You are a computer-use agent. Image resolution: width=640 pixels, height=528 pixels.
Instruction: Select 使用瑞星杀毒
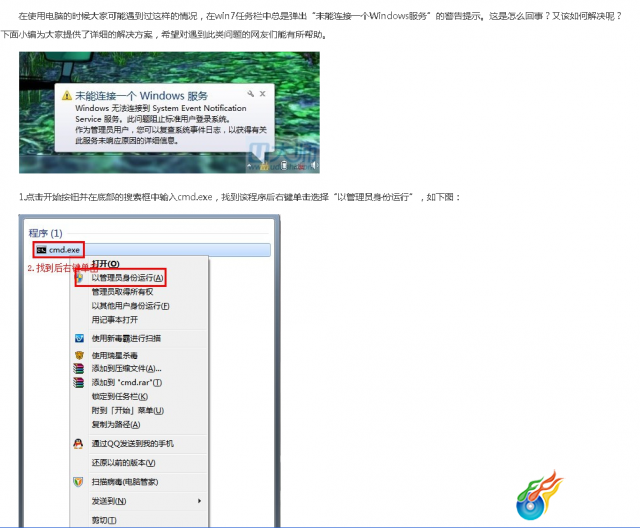[x=114, y=355]
